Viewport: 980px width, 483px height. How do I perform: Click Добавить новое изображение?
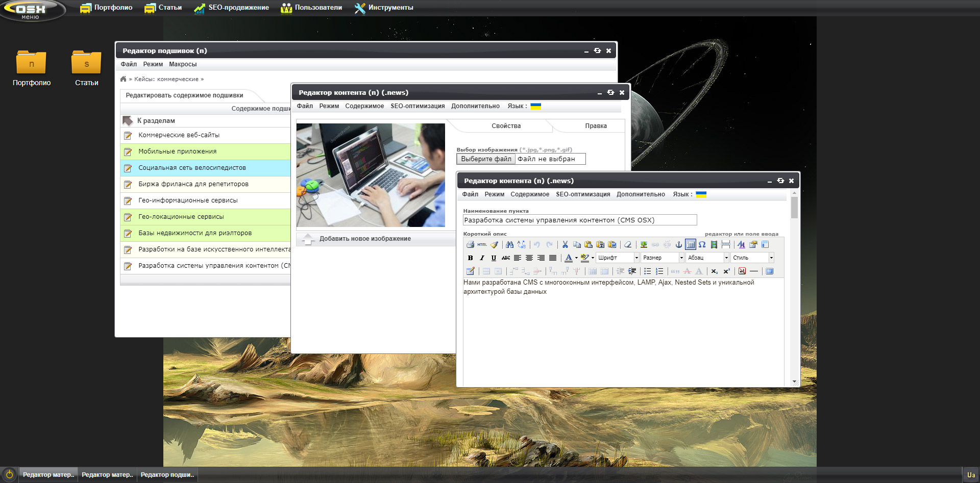tap(365, 239)
